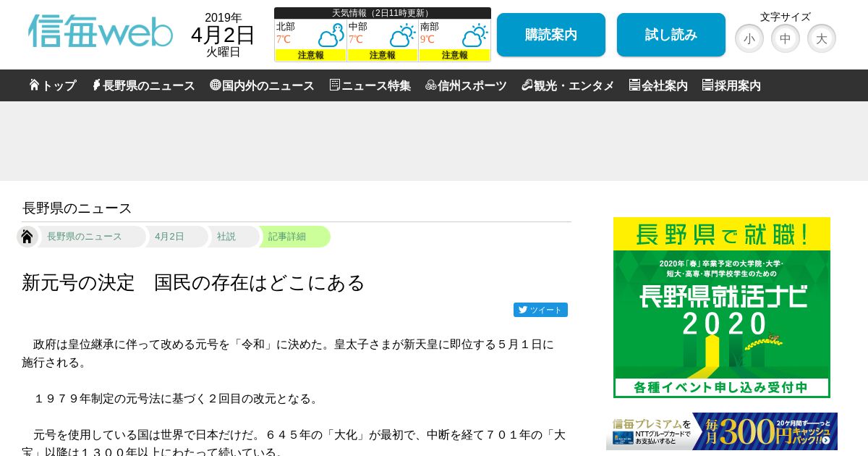Click the home icon in breadcrumb
This screenshot has width=868, height=456.
27,237
